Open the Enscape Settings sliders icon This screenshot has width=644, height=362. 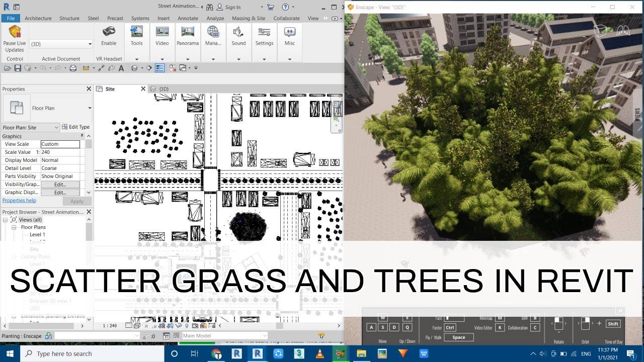[x=264, y=32]
